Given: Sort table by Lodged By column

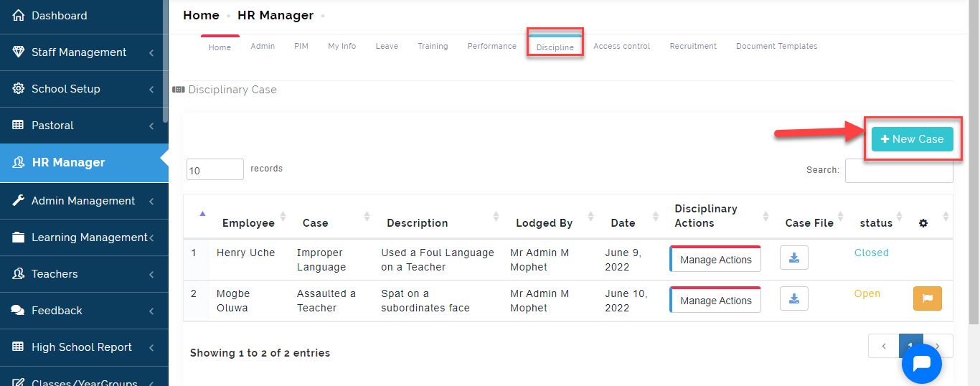Looking at the screenshot, I should (x=590, y=216).
